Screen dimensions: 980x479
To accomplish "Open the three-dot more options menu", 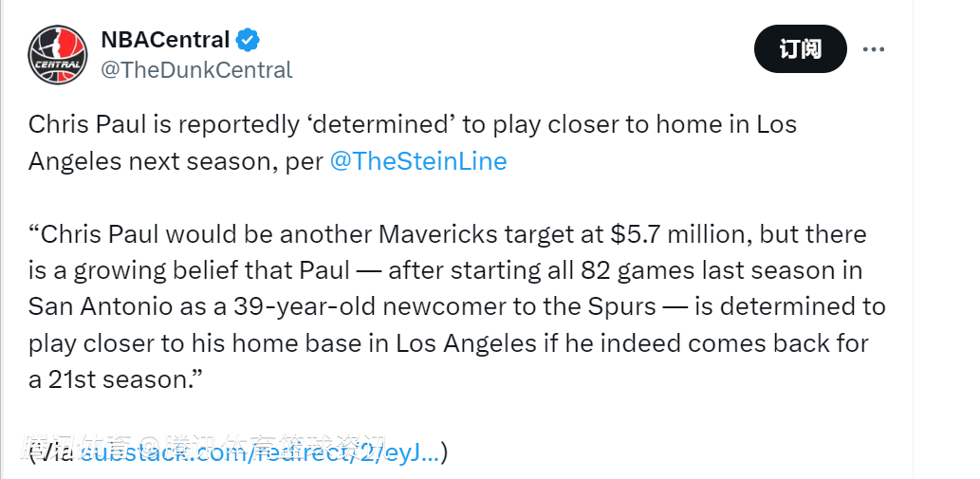I will click(873, 48).
